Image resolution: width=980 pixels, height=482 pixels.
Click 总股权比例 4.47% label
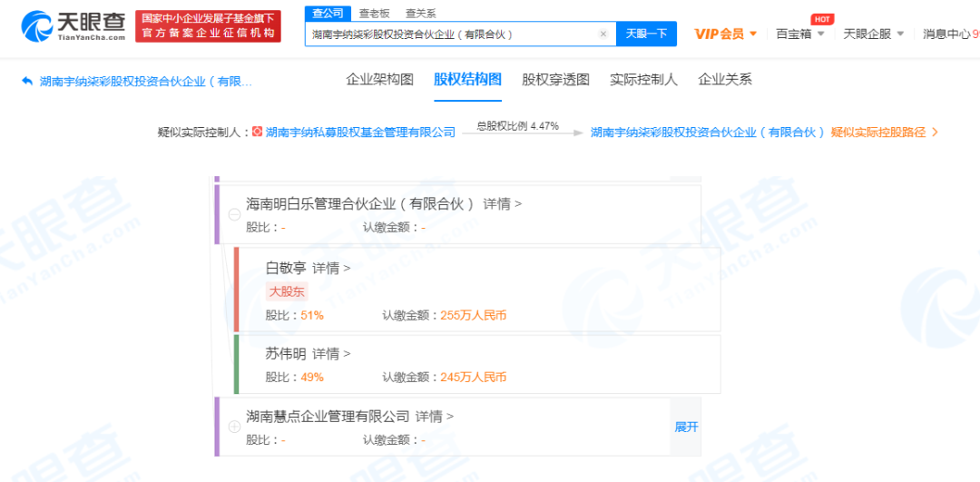tap(517, 125)
